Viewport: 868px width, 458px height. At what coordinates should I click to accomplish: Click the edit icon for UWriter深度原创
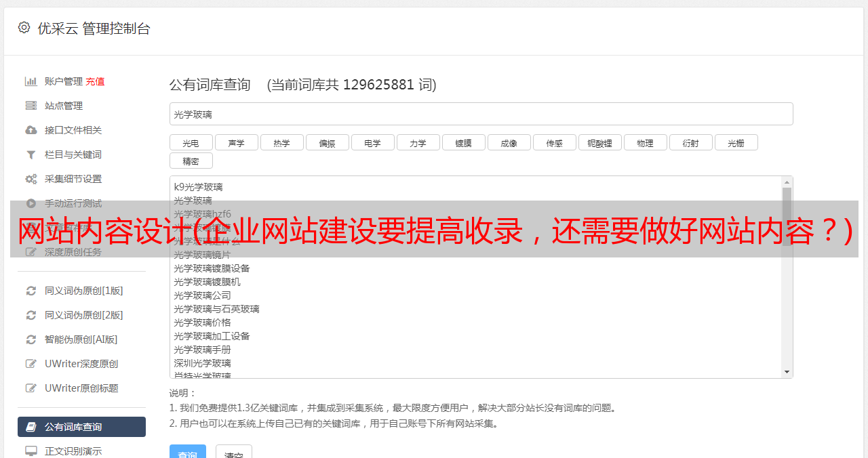click(31, 364)
